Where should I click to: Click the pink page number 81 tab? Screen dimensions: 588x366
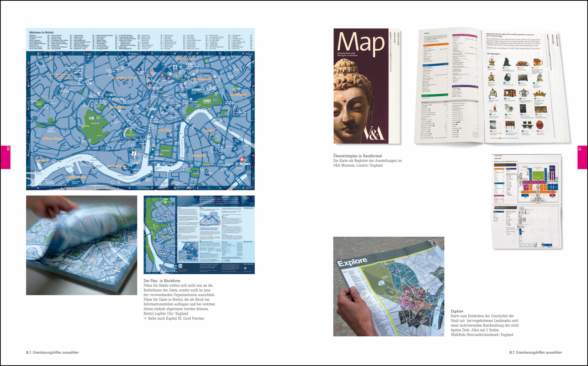tap(583, 157)
